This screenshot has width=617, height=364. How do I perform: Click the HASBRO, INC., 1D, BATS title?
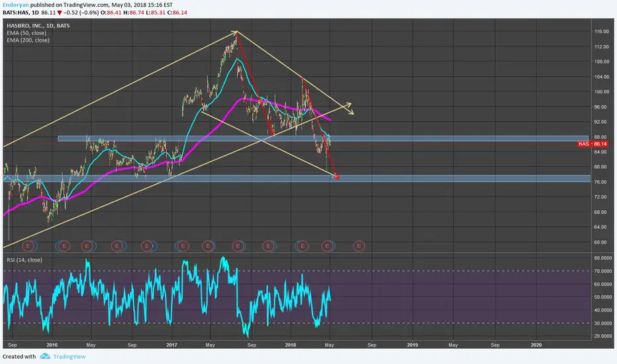click(38, 26)
